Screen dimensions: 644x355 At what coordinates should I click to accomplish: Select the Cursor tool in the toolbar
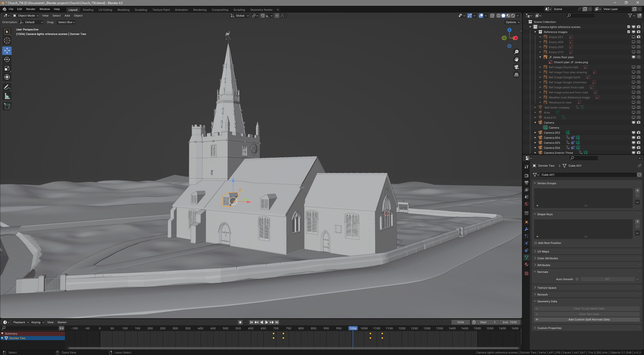7,41
